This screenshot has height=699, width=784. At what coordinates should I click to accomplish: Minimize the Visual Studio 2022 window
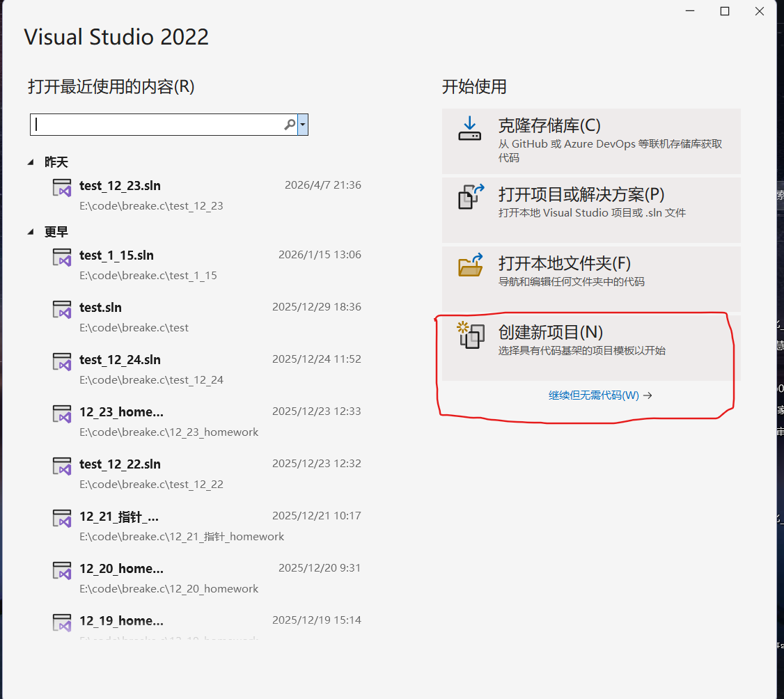point(690,11)
